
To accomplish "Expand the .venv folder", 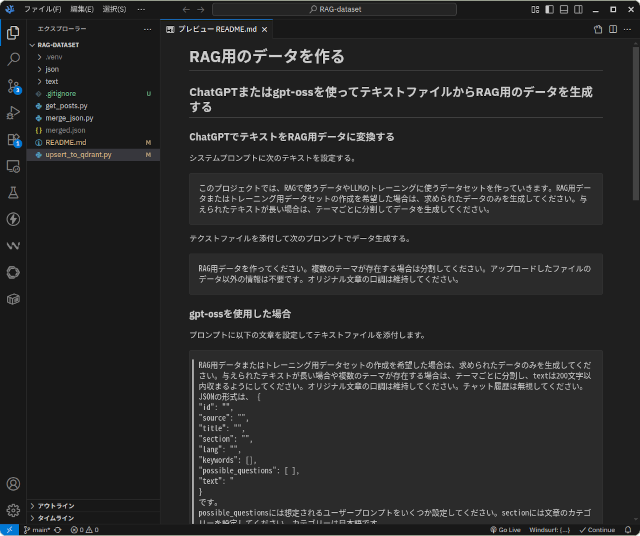I will click(93, 57).
